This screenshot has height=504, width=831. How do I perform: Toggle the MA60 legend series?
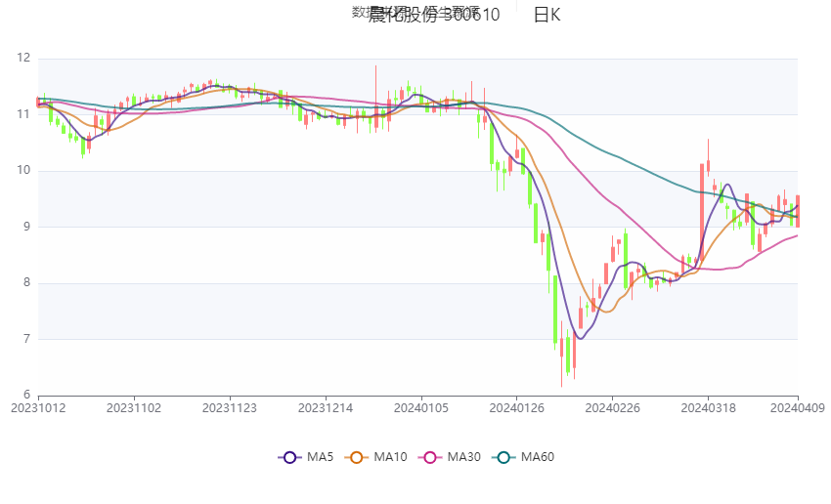[x=523, y=457]
